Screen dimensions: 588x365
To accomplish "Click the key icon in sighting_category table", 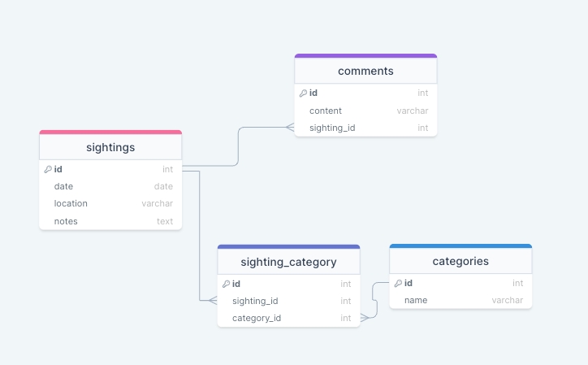I will [226, 284].
